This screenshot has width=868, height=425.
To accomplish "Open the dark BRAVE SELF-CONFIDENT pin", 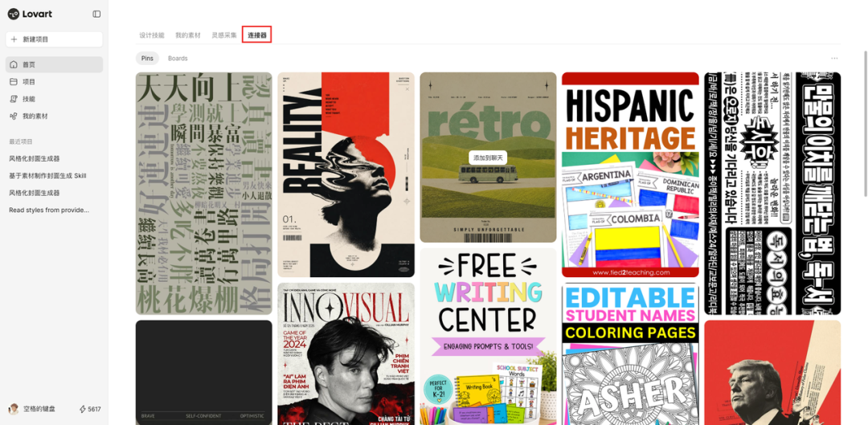I will [203, 373].
